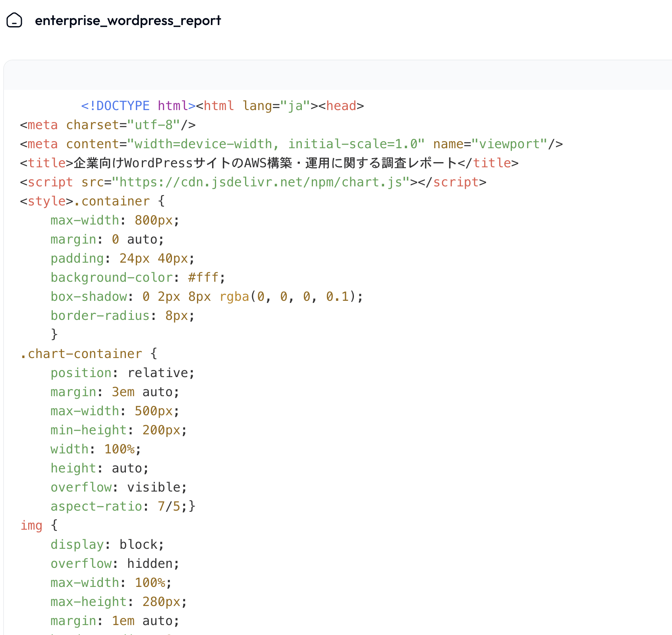Screen dimensions: 672x635
Task: Click the "position: relative;" line
Action: pyautogui.click(x=123, y=373)
